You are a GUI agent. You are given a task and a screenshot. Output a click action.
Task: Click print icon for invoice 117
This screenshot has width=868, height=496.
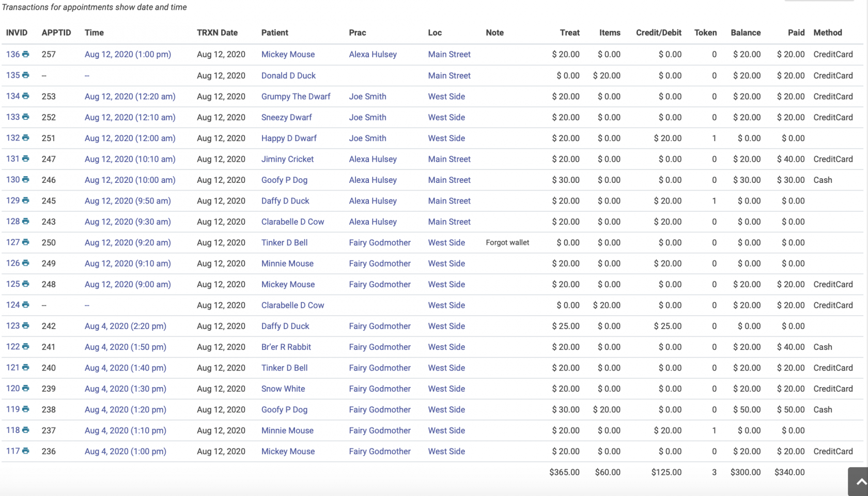pyautogui.click(x=26, y=451)
